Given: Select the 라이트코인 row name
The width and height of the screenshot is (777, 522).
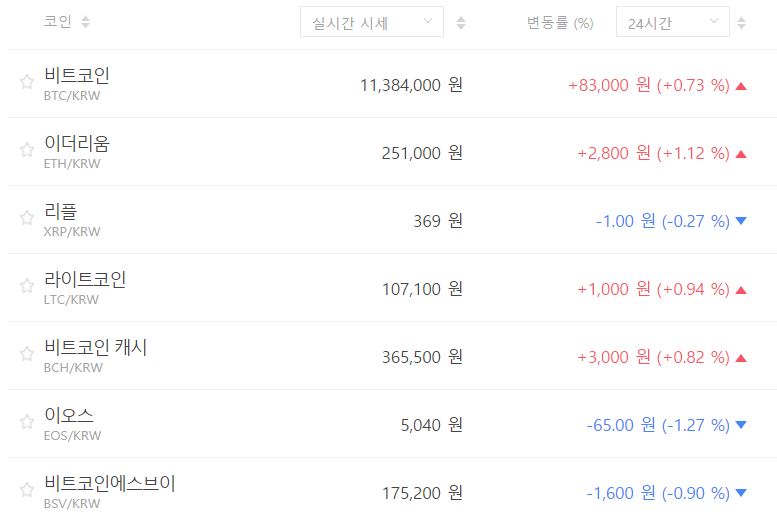Looking at the screenshot, I should [x=85, y=279].
